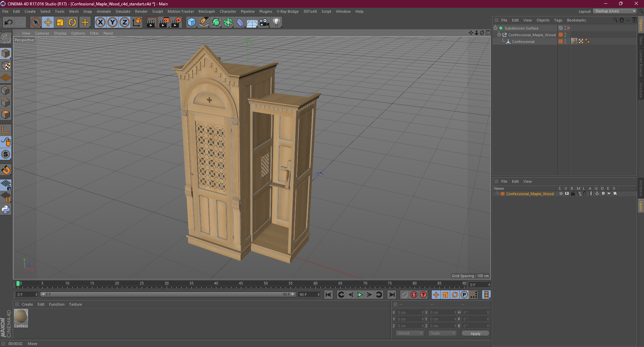Image resolution: width=644 pixels, height=347 pixels.
Task: Select Confessional object in Object Manager
Action: pos(523,42)
